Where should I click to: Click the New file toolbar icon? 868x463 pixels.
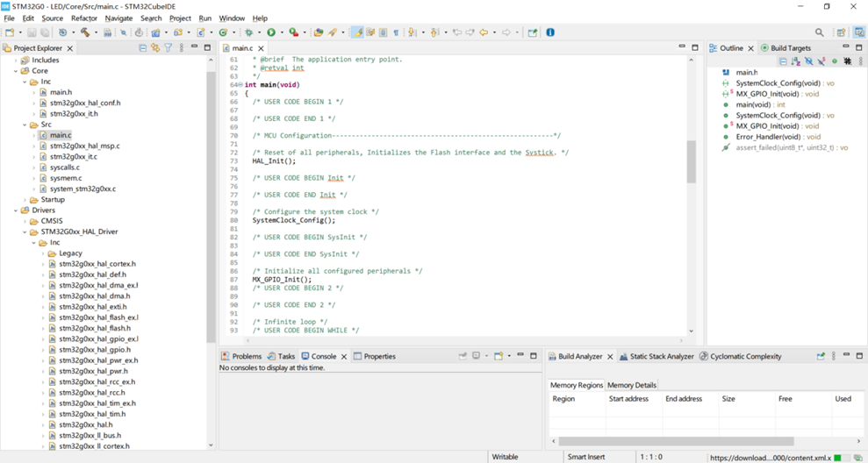[x=10, y=32]
